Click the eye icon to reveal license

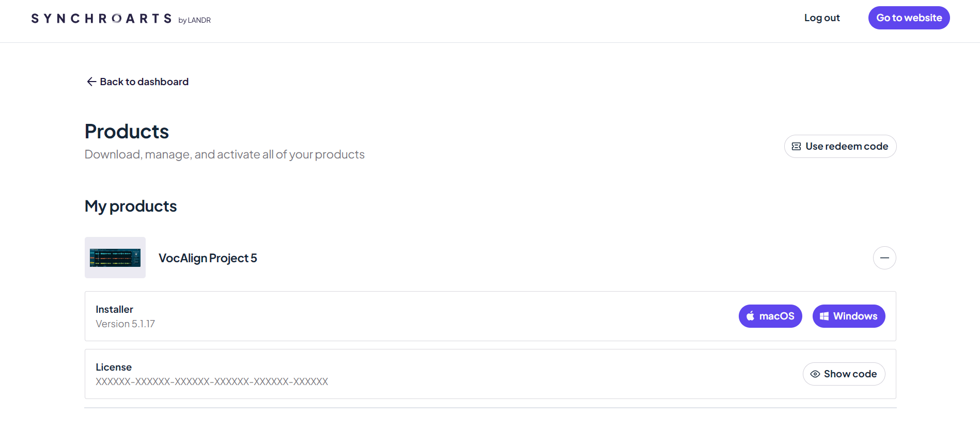tap(815, 374)
